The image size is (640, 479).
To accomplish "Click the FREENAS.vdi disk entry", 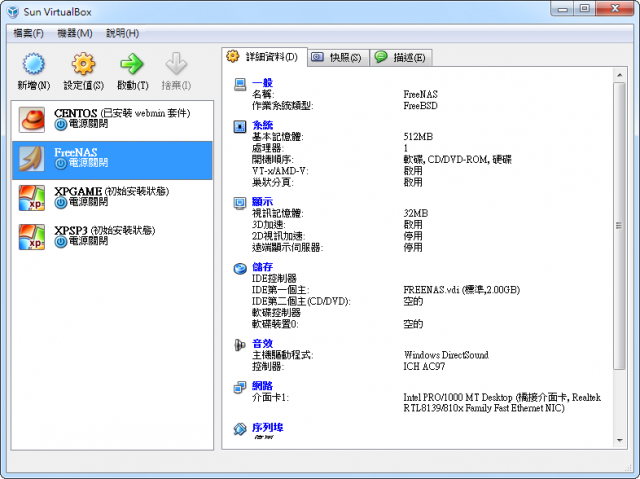I will tap(461, 290).
